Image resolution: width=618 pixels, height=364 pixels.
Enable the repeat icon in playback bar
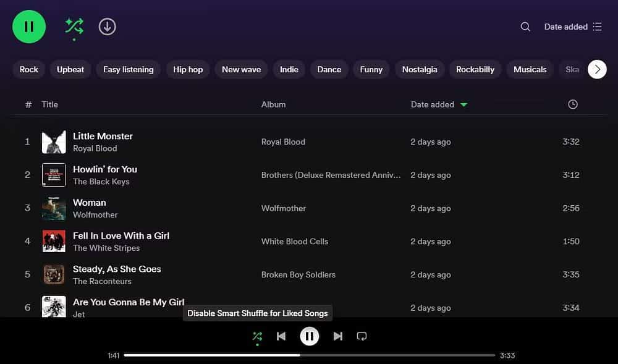click(x=362, y=336)
